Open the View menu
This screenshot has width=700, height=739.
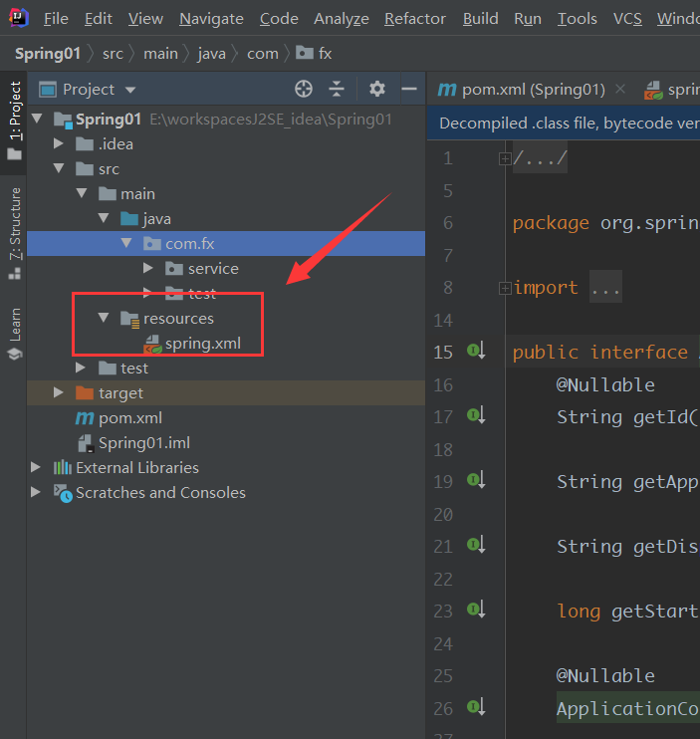click(145, 19)
